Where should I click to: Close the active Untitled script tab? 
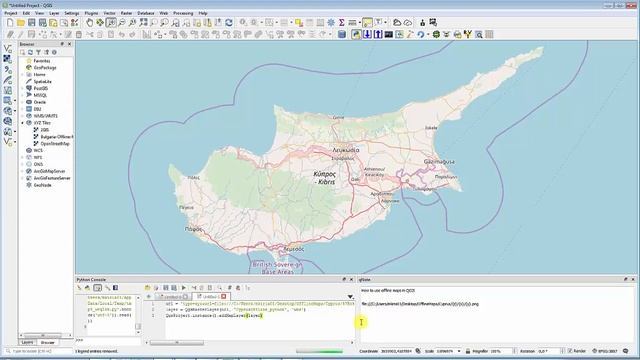(224, 297)
